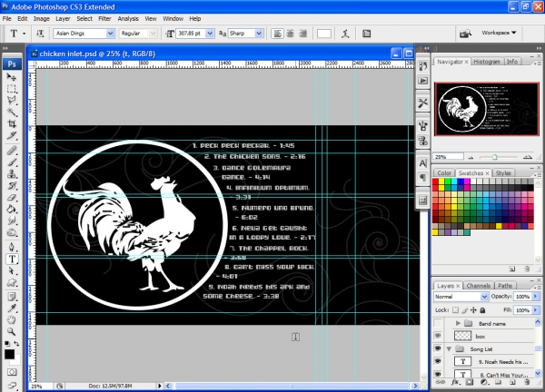Expand the Band name layer group
Viewport: 545px width, 392px height.
[x=458, y=323]
